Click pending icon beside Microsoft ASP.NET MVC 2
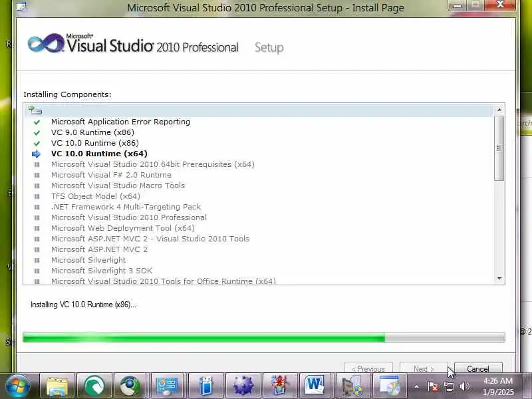532x399 pixels. tap(37, 249)
